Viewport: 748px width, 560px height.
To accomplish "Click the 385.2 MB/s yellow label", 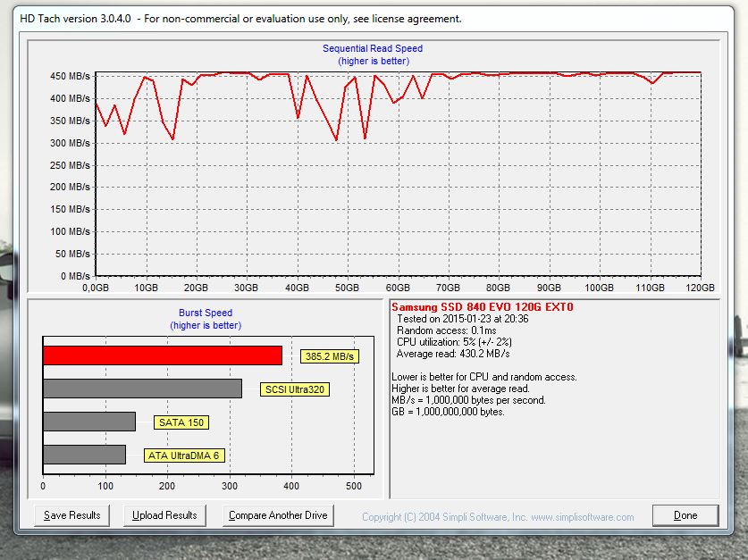I will tap(329, 356).
